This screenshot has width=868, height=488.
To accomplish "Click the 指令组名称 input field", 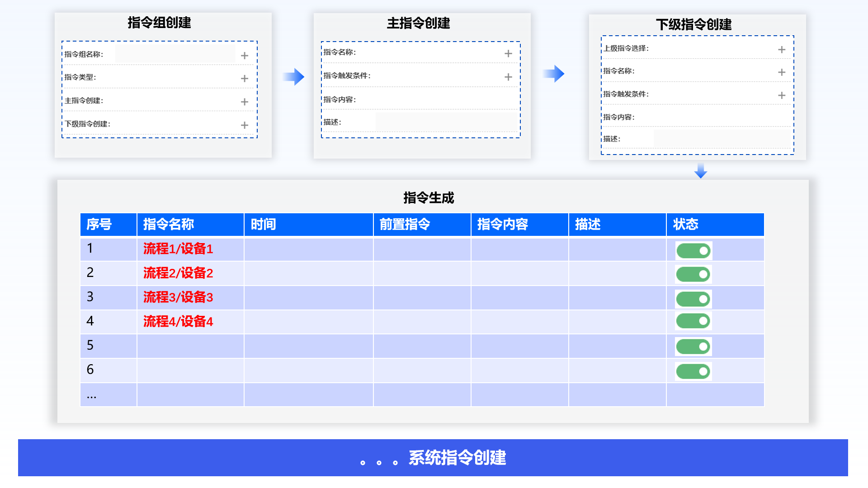I will point(175,54).
